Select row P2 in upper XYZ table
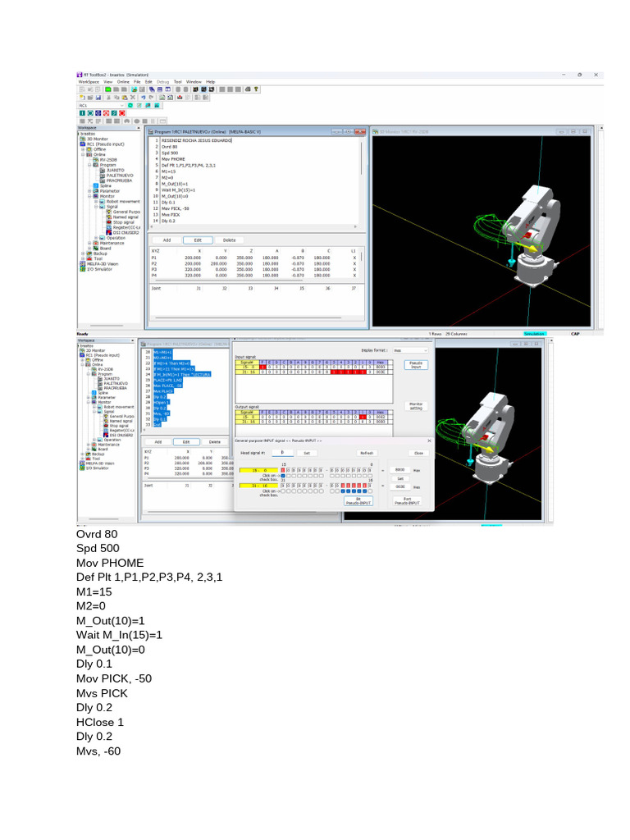 point(254,263)
